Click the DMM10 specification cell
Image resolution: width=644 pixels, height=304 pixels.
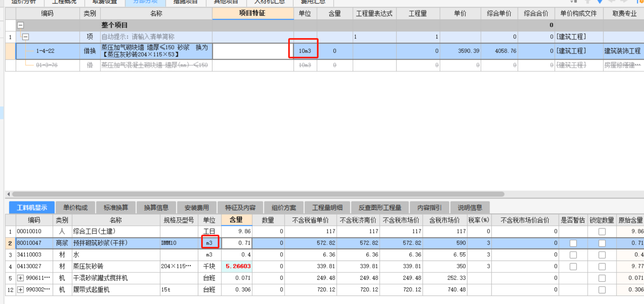tap(179, 243)
